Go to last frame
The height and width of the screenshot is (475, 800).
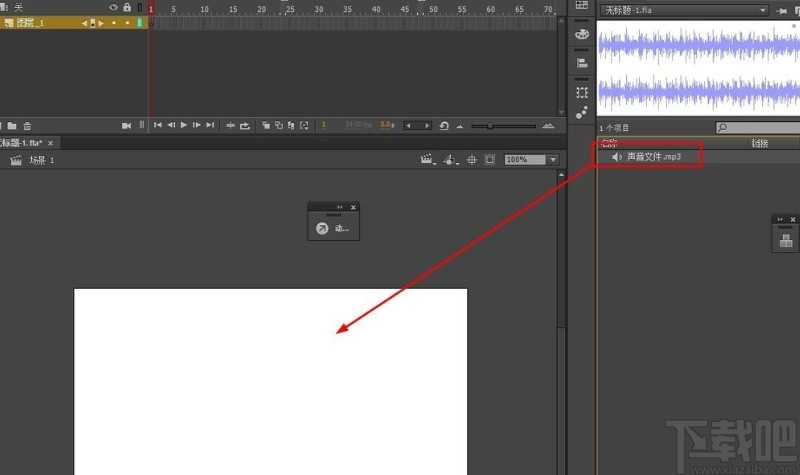(x=210, y=125)
